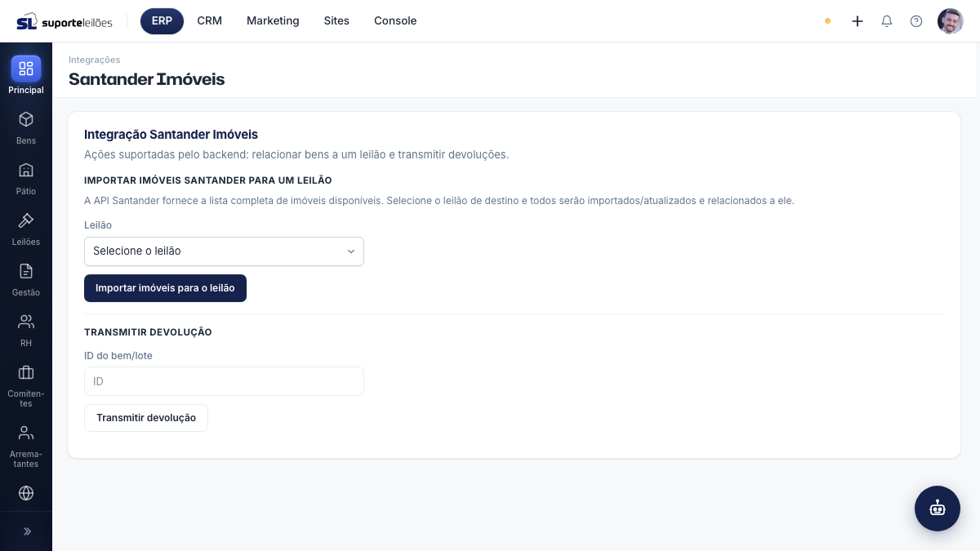Open user profile avatar
Screen dimensions: 980x551
951,21
